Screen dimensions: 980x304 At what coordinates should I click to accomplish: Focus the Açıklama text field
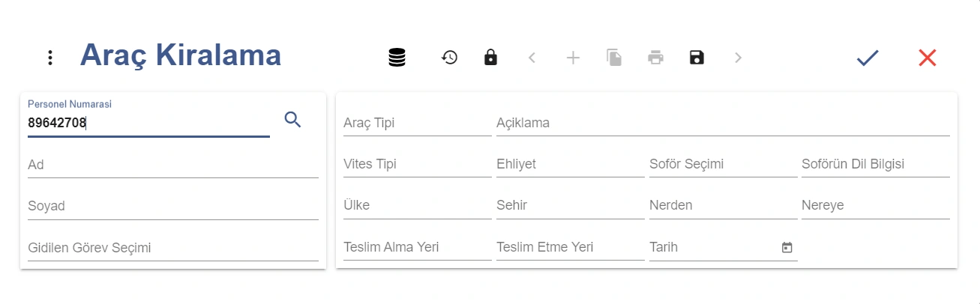[x=723, y=123]
